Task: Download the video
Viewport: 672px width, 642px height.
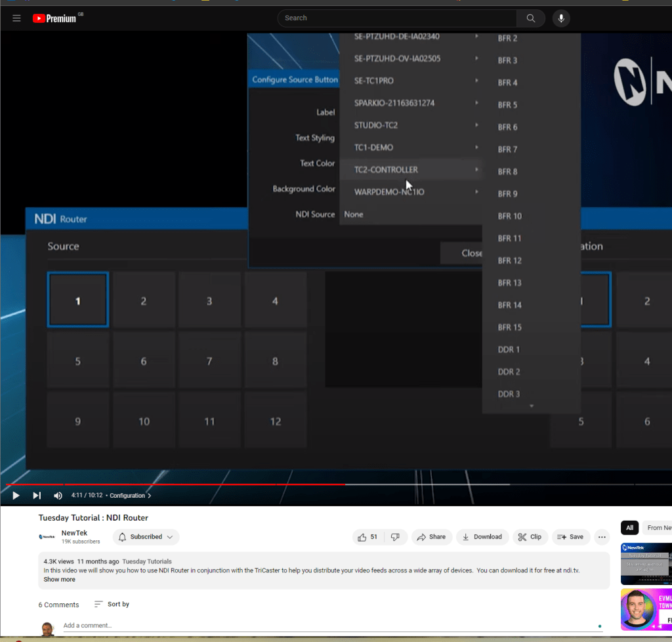Action: coord(482,536)
